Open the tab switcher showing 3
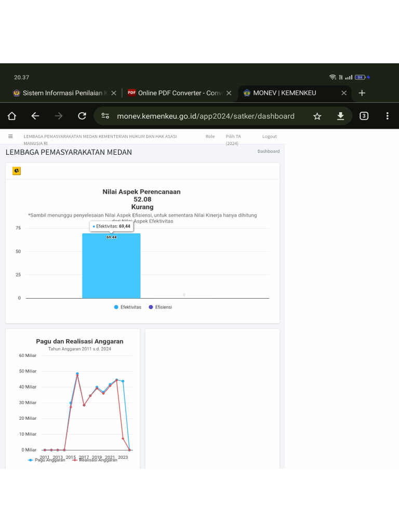 coord(364,116)
